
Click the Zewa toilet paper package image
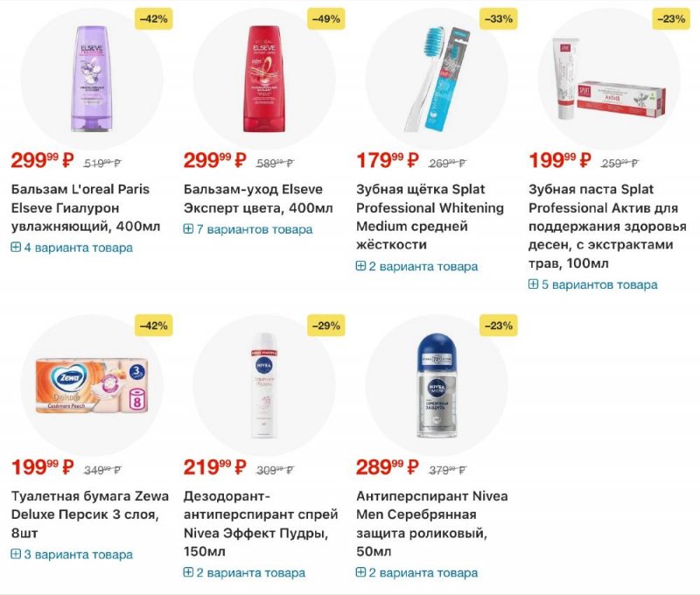(91, 386)
